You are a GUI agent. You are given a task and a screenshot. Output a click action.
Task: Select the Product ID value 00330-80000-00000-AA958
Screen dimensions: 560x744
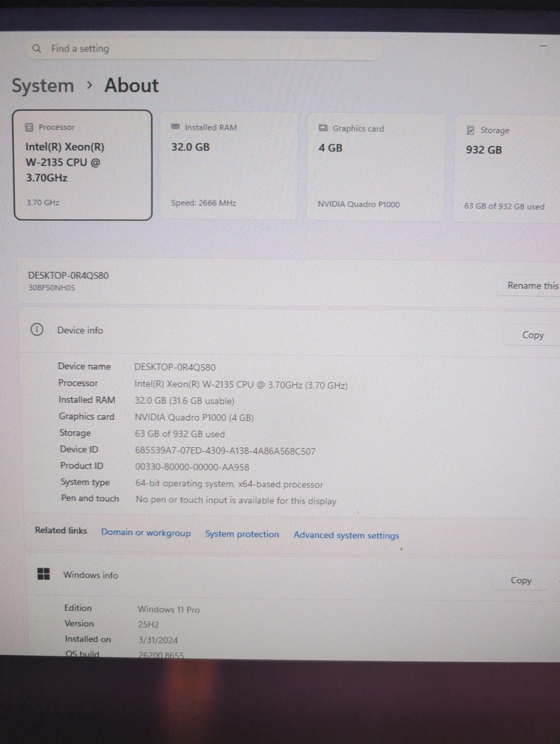pyautogui.click(x=192, y=467)
